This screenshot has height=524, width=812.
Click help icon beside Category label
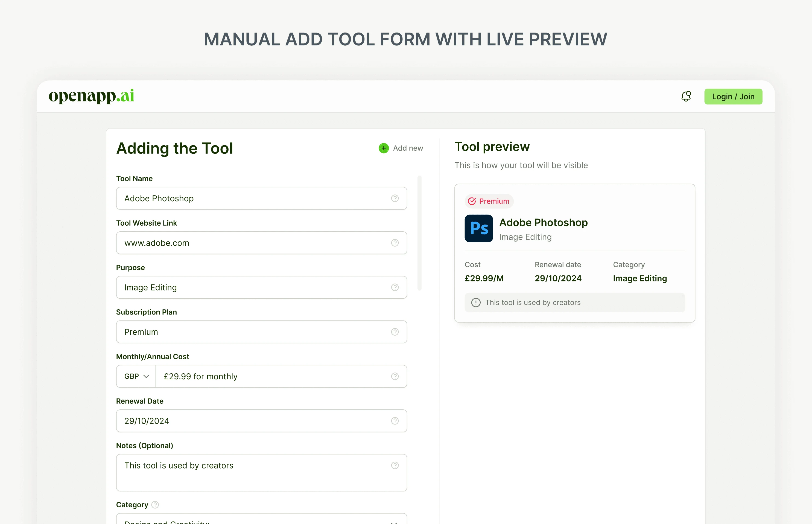[155, 505]
